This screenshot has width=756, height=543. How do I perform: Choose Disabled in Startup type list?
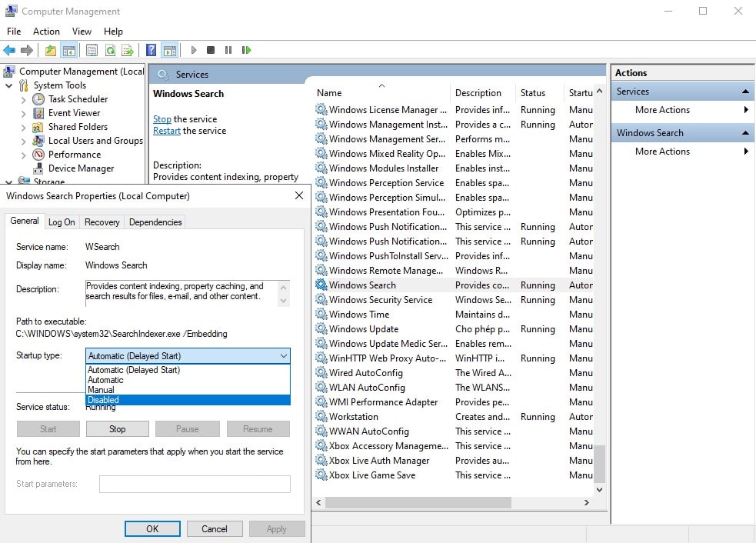pos(188,400)
